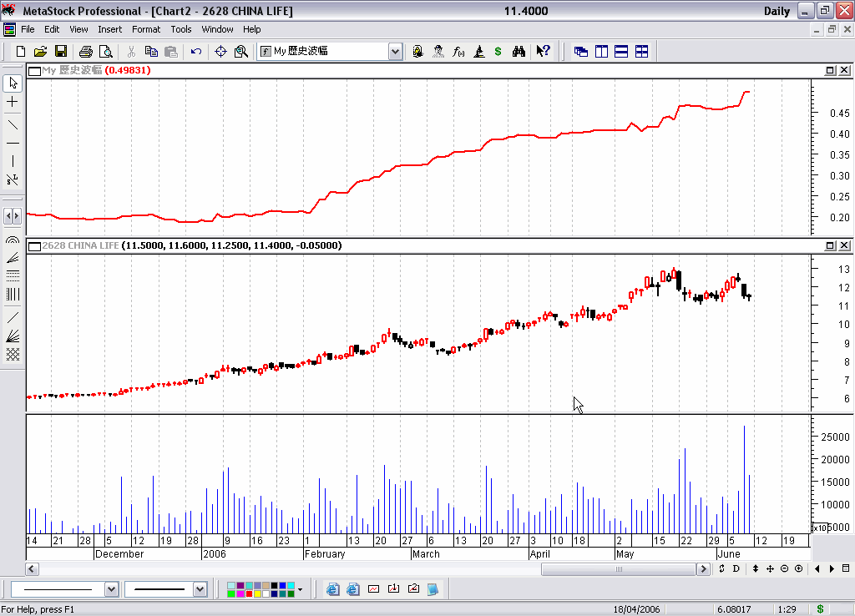
Task: Open the File menu
Action: [28, 29]
